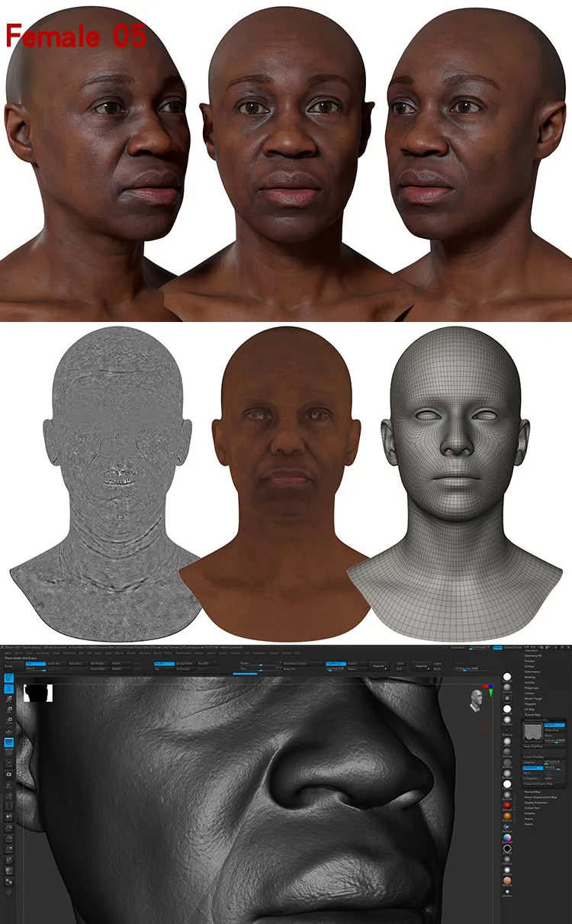Click Export at the tool panel bottom
The width and height of the screenshot is (572, 924).
(529, 824)
